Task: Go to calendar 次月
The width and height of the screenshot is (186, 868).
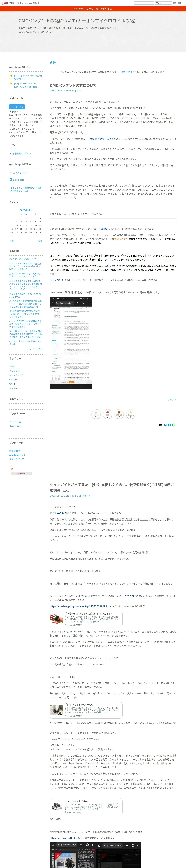Action: 40,241
